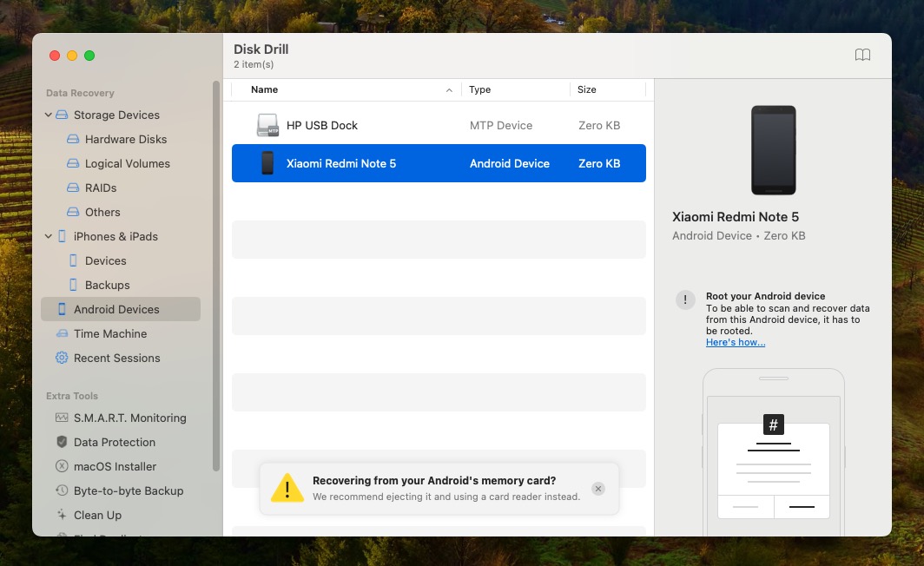The width and height of the screenshot is (924, 566).
Task: Click the HP USB Dock MTP device icon
Action: tap(267, 125)
